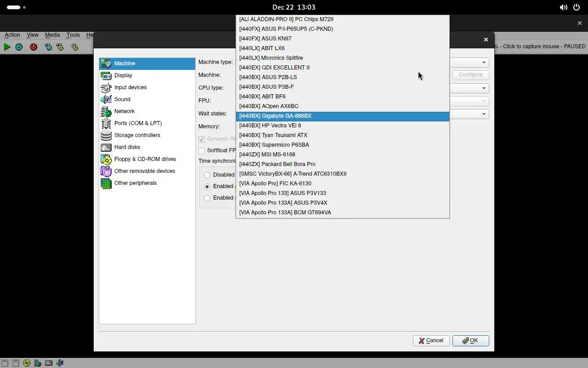Viewport: 588px width, 368px height.
Task: Choose the highlighted Gigabyte GA-686BX option
Action: point(342,116)
